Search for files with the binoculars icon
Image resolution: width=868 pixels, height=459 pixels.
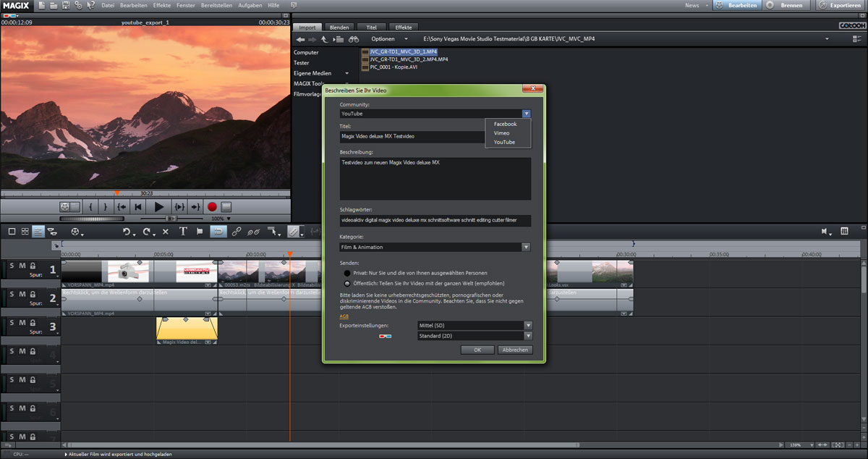(354, 38)
